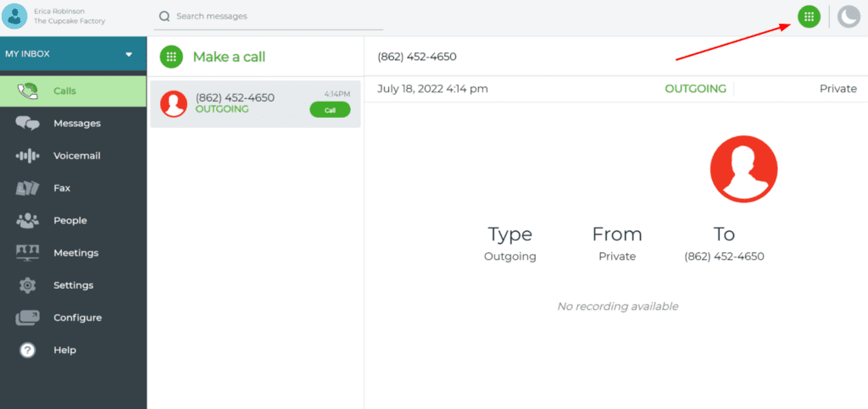Screen dimensions: 868x409
Task: Open the Messages chat bubbles icon
Action: (x=28, y=124)
